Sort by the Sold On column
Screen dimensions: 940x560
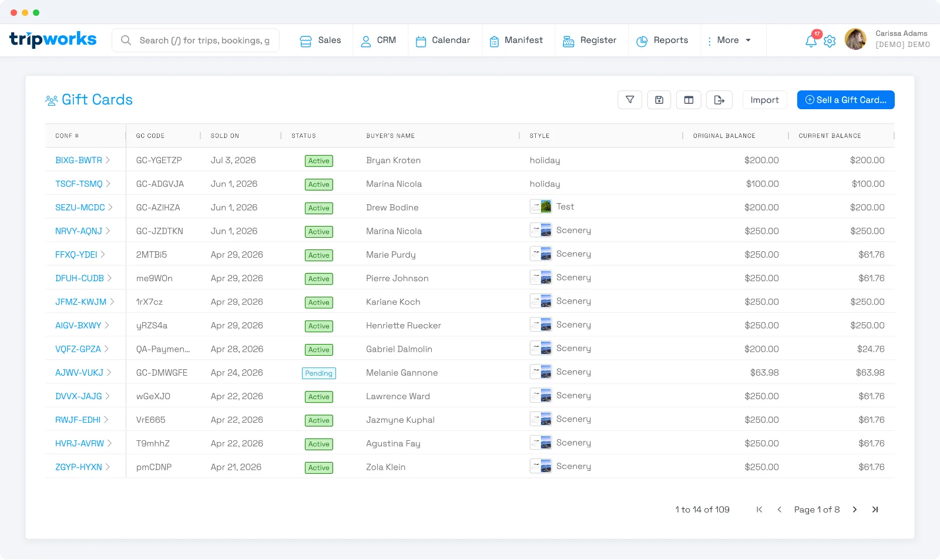pyautogui.click(x=225, y=136)
